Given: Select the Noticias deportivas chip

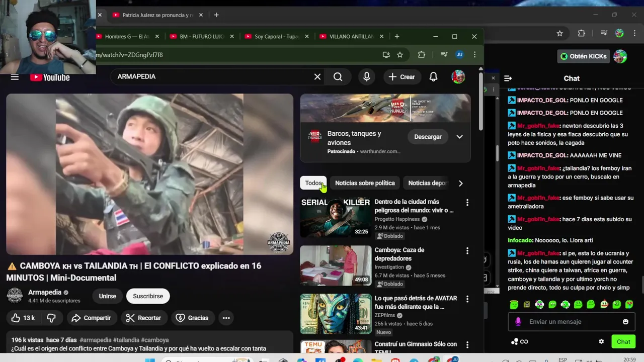Looking at the screenshot, I should [428, 183].
